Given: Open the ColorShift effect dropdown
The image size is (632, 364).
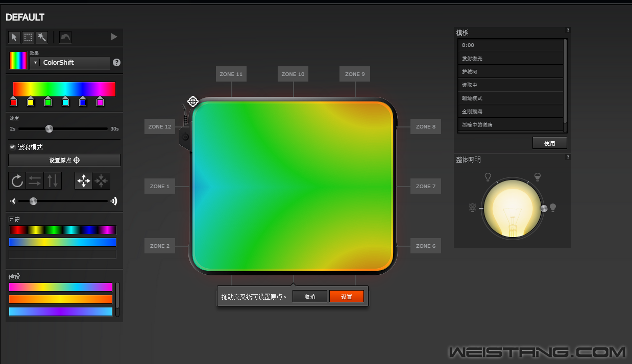Looking at the screenshot, I should (35, 63).
